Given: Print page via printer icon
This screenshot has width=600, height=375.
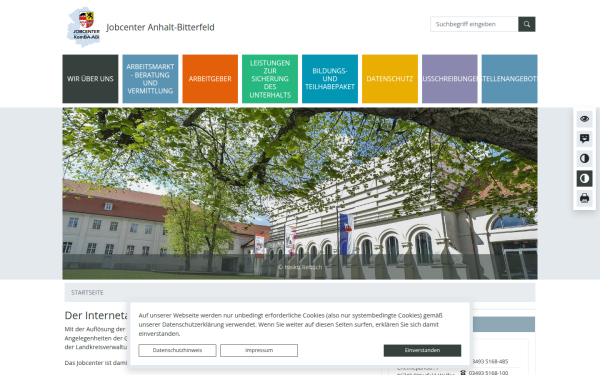Looking at the screenshot, I should click(584, 198).
